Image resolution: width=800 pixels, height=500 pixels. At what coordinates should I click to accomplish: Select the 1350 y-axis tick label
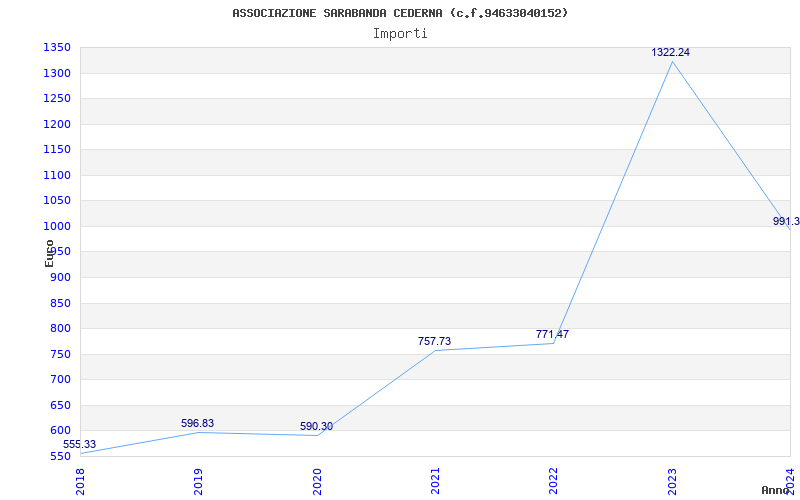click(x=56, y=48)
